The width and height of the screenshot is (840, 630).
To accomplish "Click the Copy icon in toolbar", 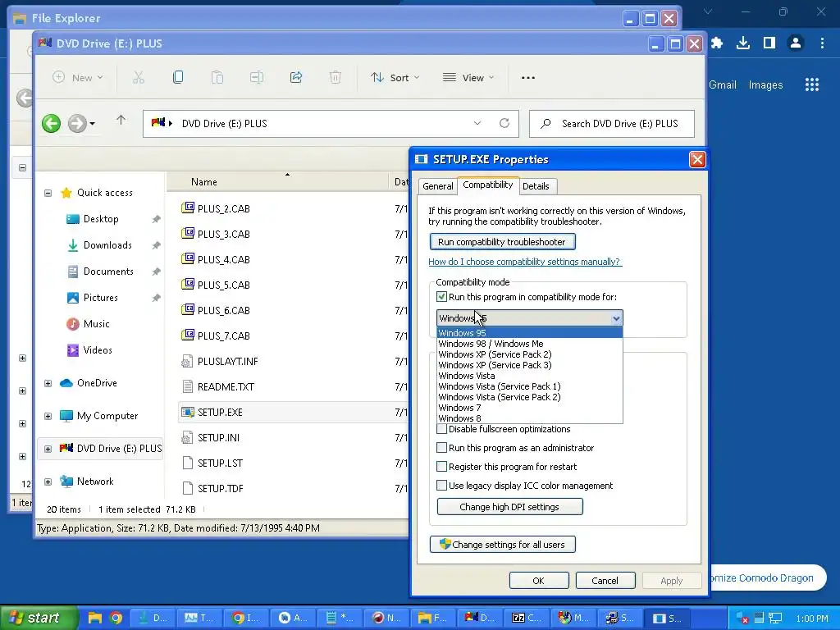I will [x=178, y=78].
